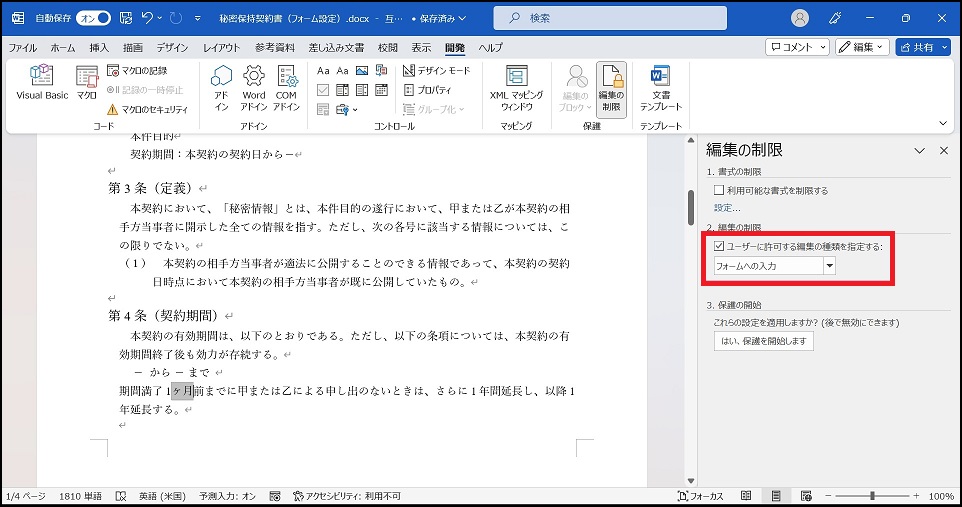
Task: Switch to 挿入 tab
Action: pyautogui.click(x=99, y=47)
